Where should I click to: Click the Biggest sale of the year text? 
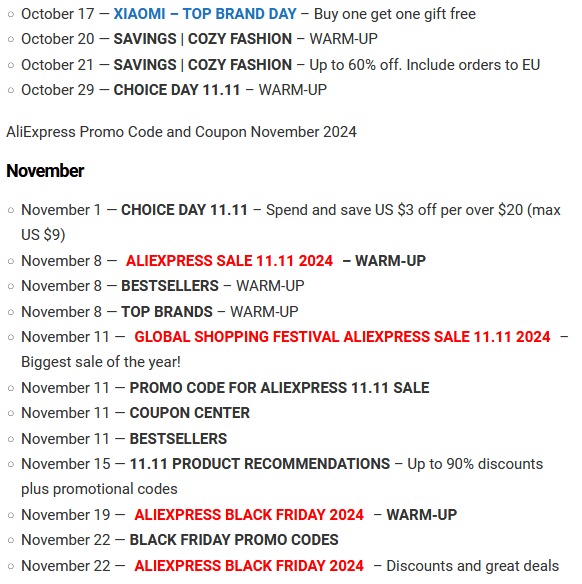pyautogui.click(x=101, y=362)
